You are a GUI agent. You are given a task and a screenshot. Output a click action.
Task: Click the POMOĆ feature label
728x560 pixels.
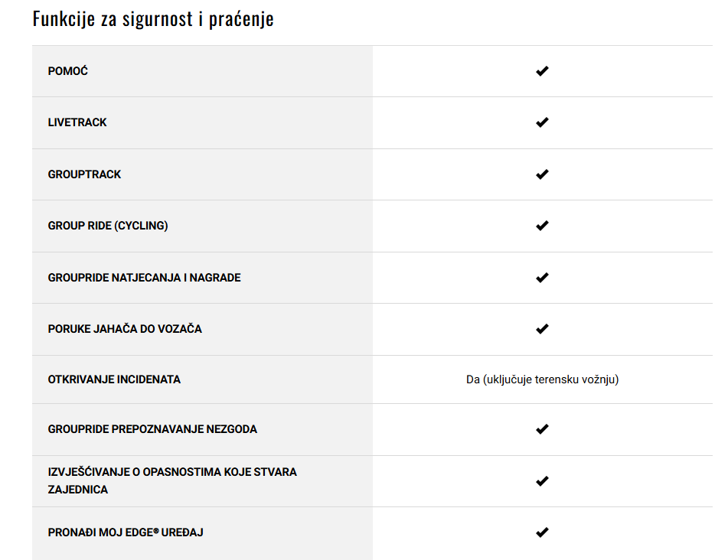[x=68, y=71]
